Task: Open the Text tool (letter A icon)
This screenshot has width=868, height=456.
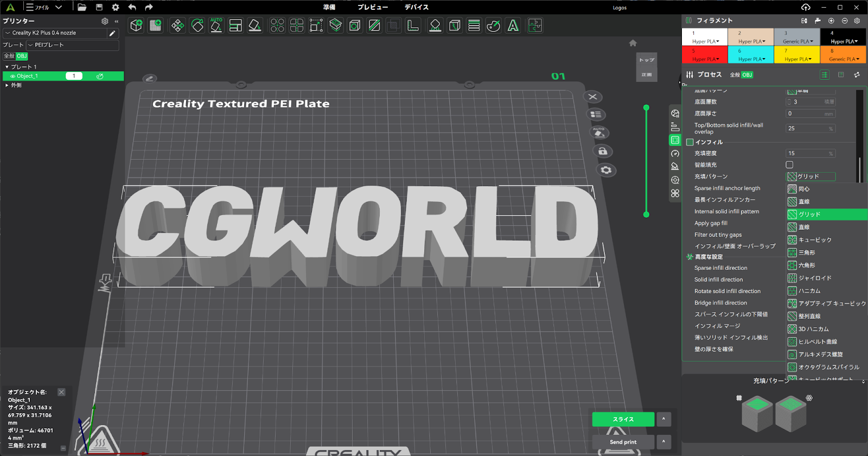Action: [x=513, y=26]
